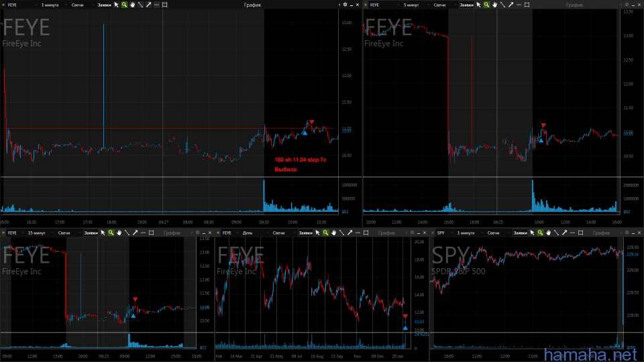Activate the zoom magnifier in the SPY chart
644x362 pixels.
click(541, 233)
